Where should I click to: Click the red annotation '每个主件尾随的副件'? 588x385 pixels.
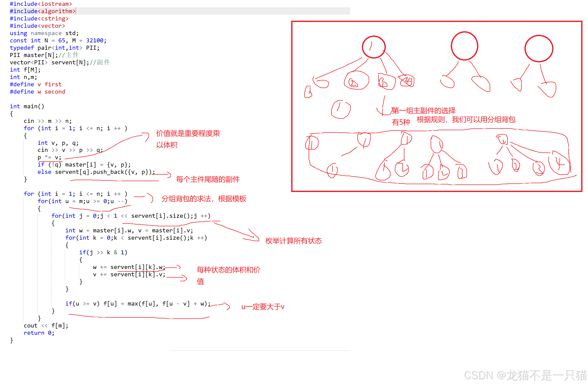click(x=208, y=179)
